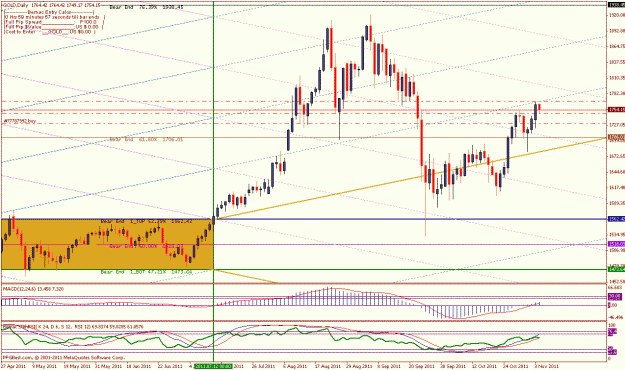Viewport: 625px width, 370px height.
Task: Click the purple 50% level price tag on axis
Action: tap(616, 244)
